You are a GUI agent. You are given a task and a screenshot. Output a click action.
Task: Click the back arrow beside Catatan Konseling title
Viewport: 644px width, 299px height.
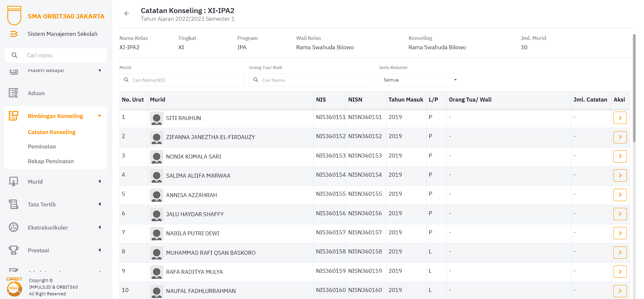point(127,13)
